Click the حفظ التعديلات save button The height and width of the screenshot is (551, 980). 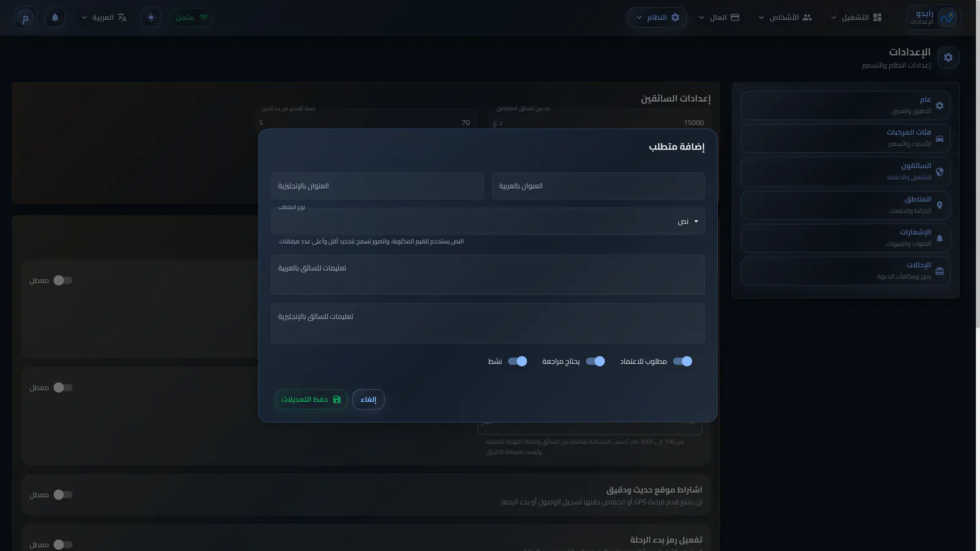click(311, 399)
